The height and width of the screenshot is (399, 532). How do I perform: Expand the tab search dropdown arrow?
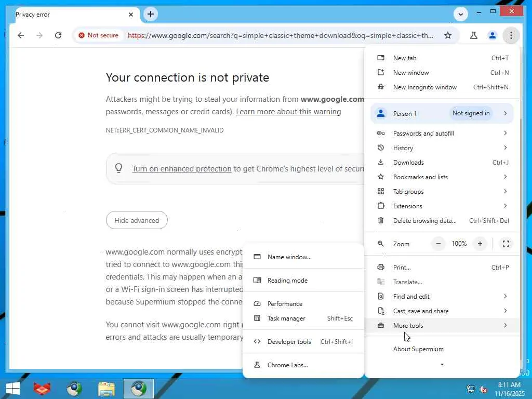click(x=461, y=14)
